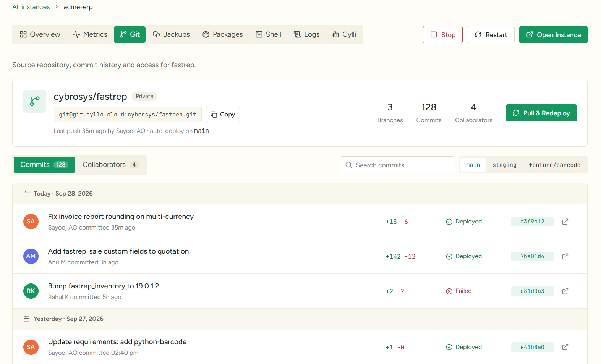The height and width of the screenshot is (364, 601).
Task: Click the repository branch icon beside cybrosys/fastrep
Action: click(x=35, y=101)
